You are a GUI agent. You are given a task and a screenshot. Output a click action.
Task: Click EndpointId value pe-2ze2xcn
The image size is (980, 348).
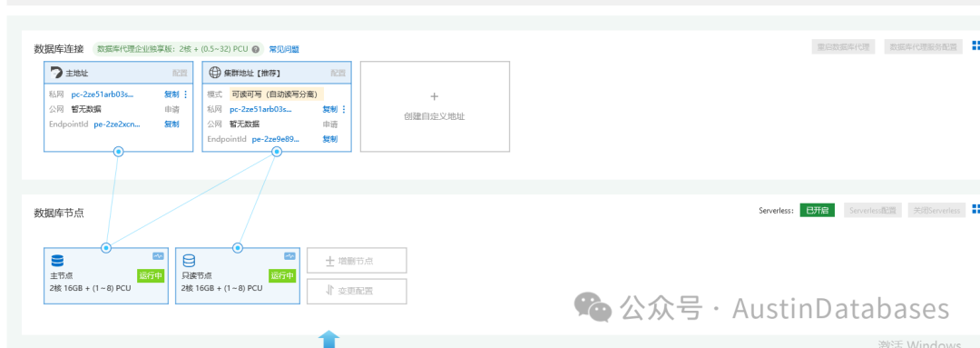(x=117, y=124)
